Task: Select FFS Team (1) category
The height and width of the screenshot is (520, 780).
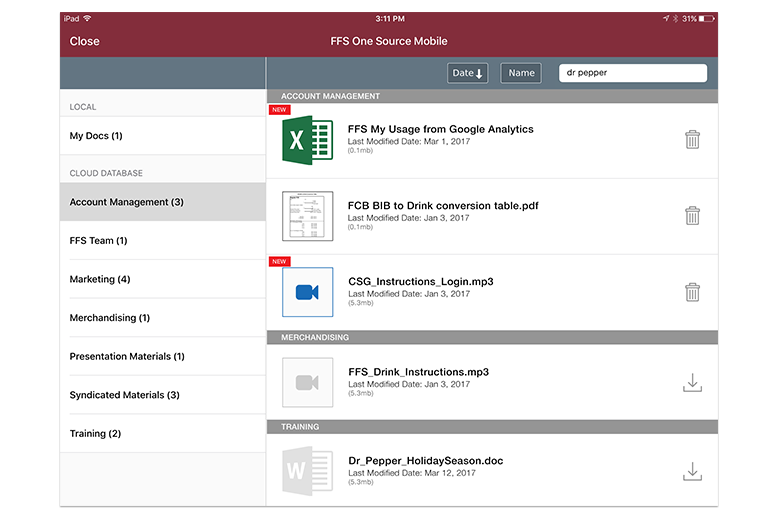Action: (163, 240)
